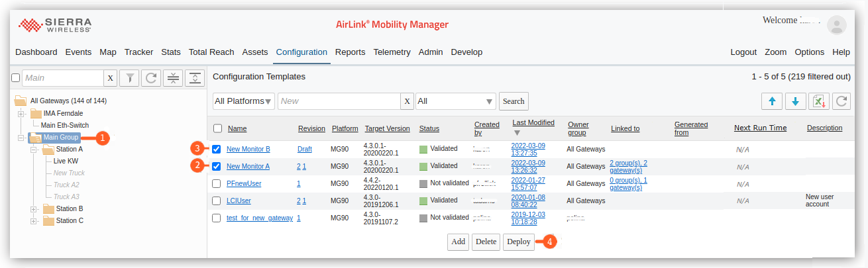The height and width of the screenshot is (268, 868).
Task: Click the user avatar icon
Action: (837, 25)
